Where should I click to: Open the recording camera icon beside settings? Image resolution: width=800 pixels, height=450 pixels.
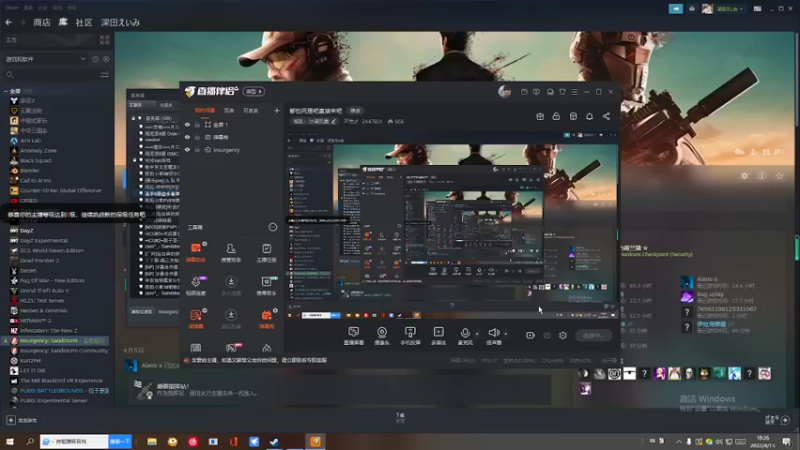[x=530, y=335]
